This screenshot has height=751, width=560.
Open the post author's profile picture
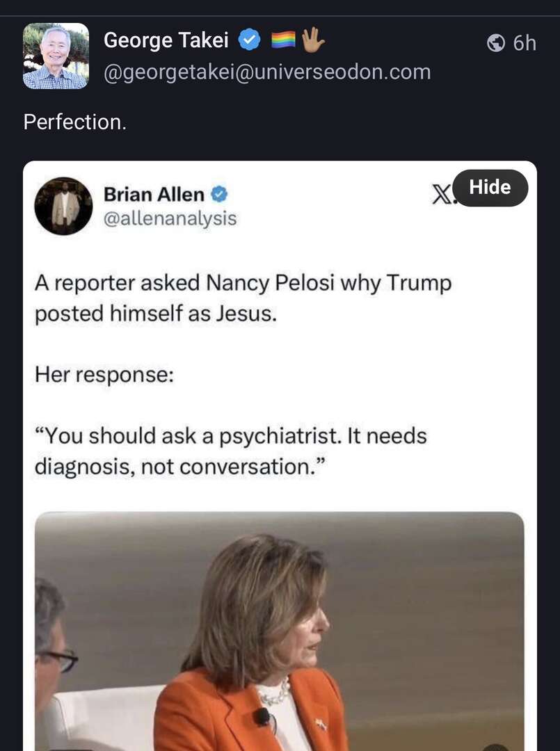(x=56, y=56)
